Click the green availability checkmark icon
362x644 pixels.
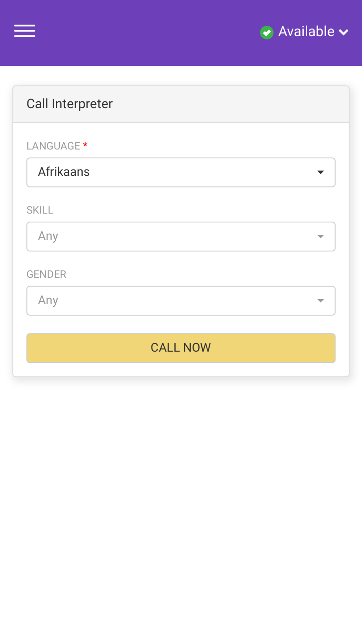coord(267,33)
